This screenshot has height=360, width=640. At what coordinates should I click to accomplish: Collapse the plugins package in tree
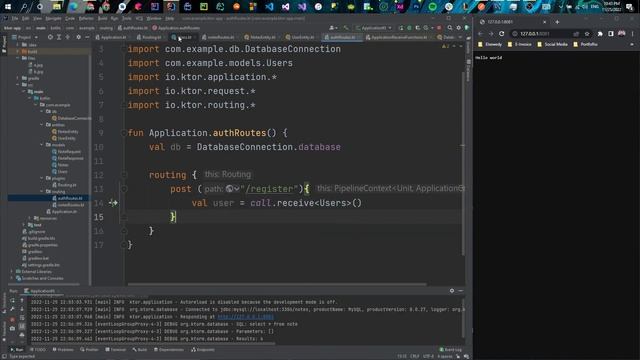pos(42,178)
